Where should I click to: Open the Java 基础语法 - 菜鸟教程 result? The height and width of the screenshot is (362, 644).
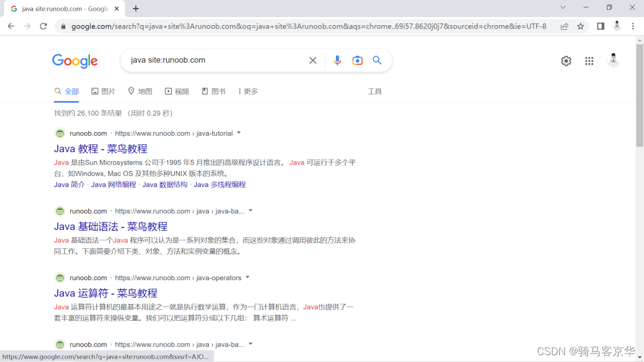111,226
